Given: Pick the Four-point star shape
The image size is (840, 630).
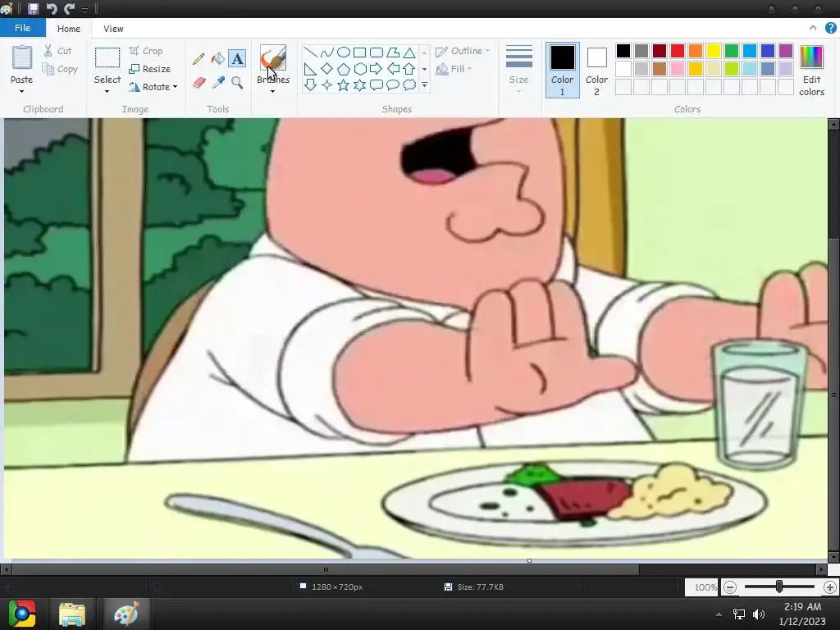Looking at the screenshot, I should pyautogui.click(x=326, y=84).
